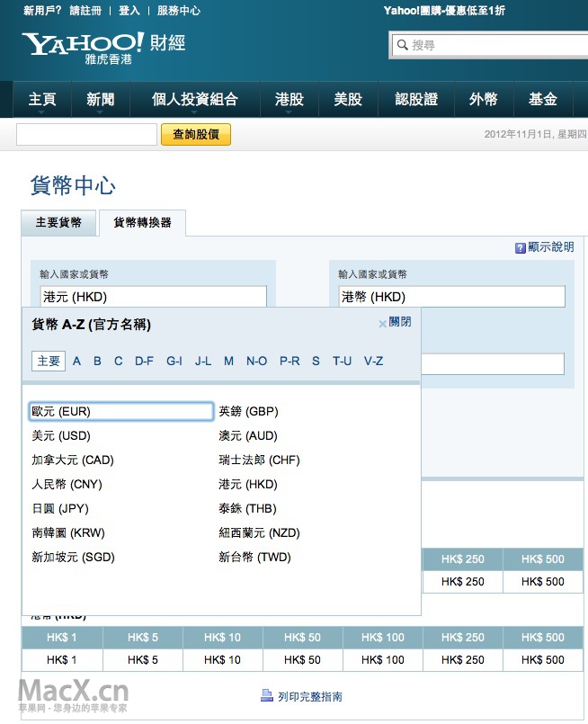Click the 顯示說明 link

click(x=551, y=247)
